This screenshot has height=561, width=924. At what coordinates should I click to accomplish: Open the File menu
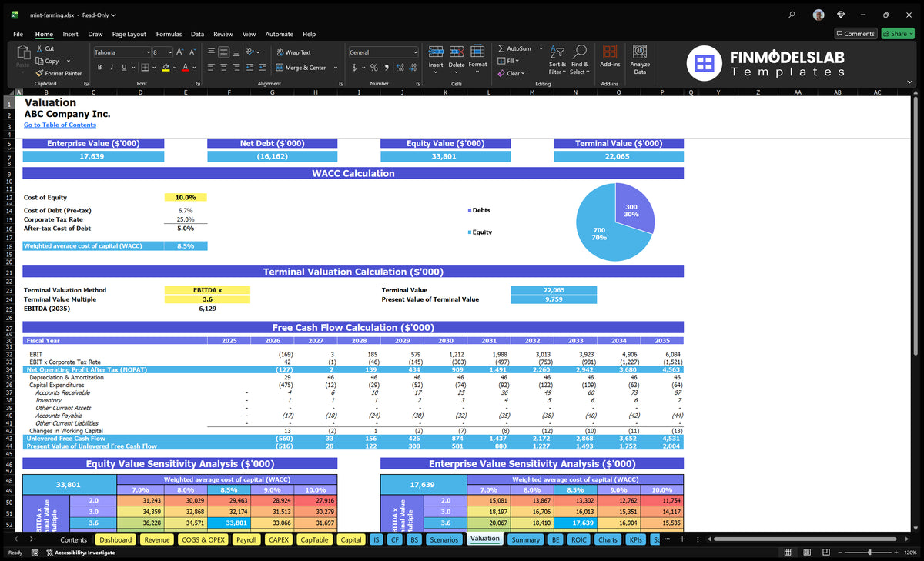pos(18,34)
